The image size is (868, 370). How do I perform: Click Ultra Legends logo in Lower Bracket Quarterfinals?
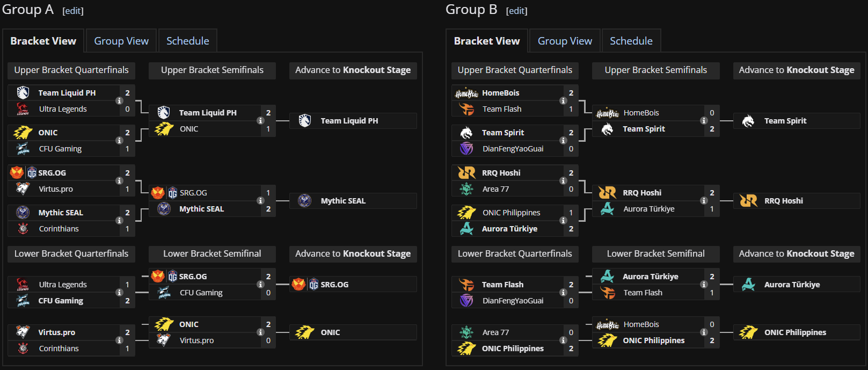(23, 285)
